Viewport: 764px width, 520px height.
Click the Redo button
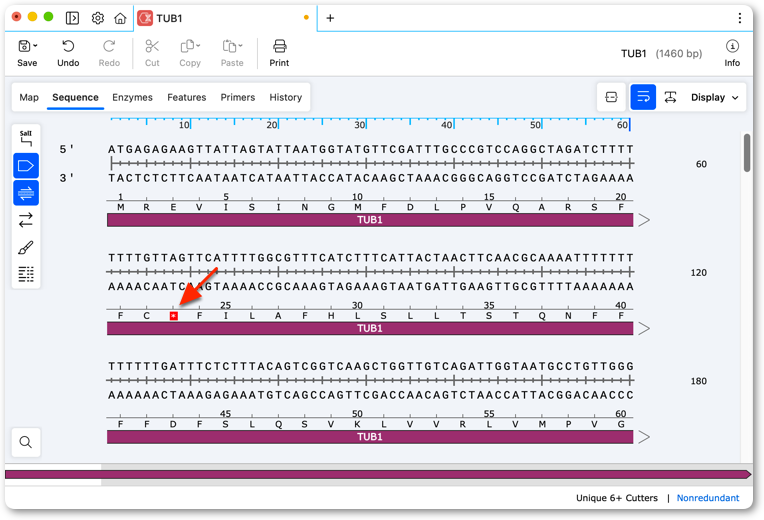pos(109,53)
